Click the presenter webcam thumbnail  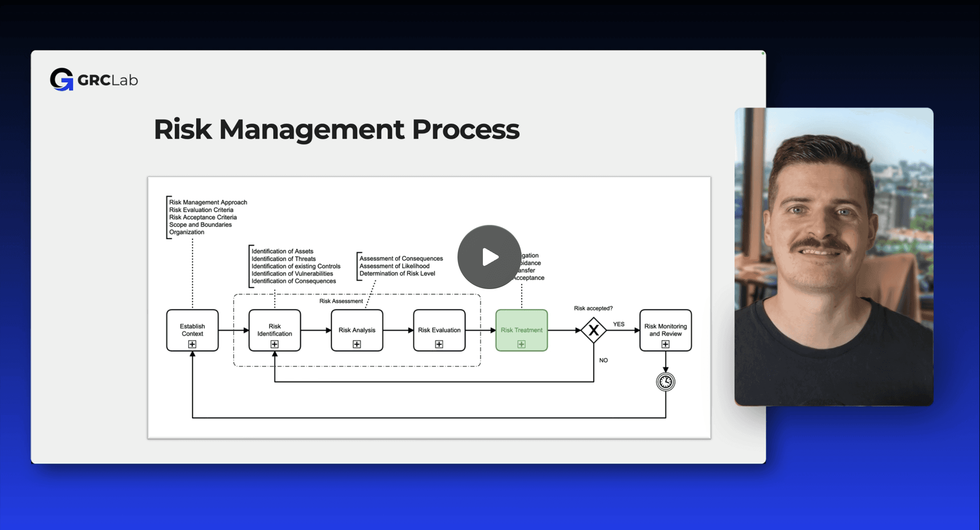[833, 256]
